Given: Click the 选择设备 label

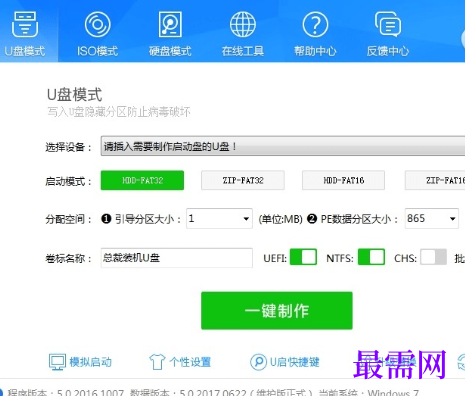Looking at the screenshot, I should (x=68, y=147).
